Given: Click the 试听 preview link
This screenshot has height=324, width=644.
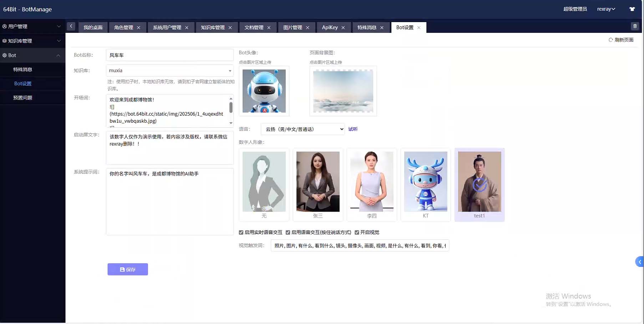Looking at the screenshot, I should click(x=353, y=129).
